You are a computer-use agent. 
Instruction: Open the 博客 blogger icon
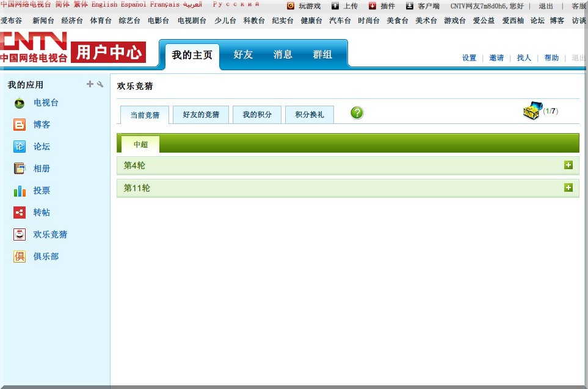click(x=20, y=125)
